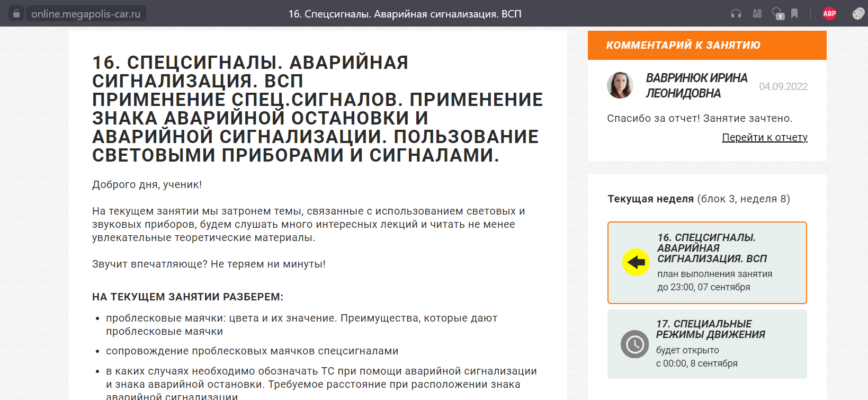Click the comment date 04.09.2022
The width and height of the screenshot is (868, 400).
click(x=783, y=86)
